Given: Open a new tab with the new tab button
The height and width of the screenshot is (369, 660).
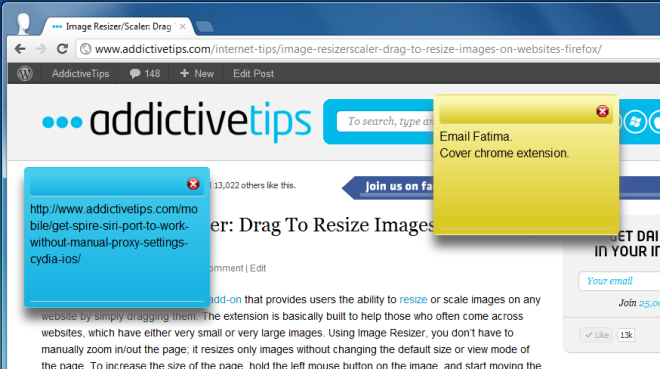Looking at the screenshot, I should coord(205,27).
